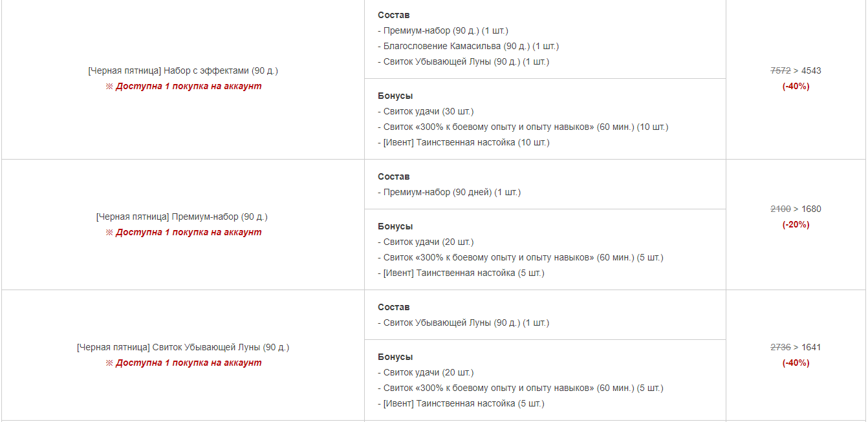This screenshot has height=422, width=868.
Task: Click the struck-through price 7572
Action: 781,70
